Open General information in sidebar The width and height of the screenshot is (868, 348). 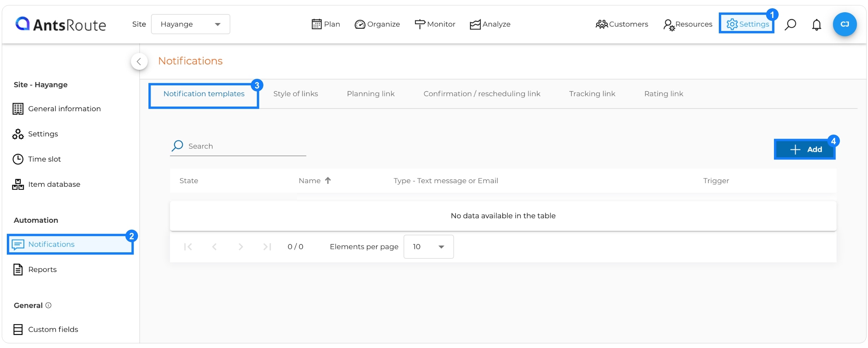click(57, 109)
